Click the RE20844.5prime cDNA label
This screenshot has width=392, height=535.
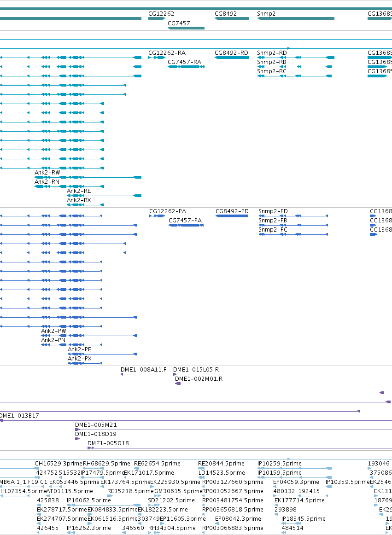click(x=221, y=464)
